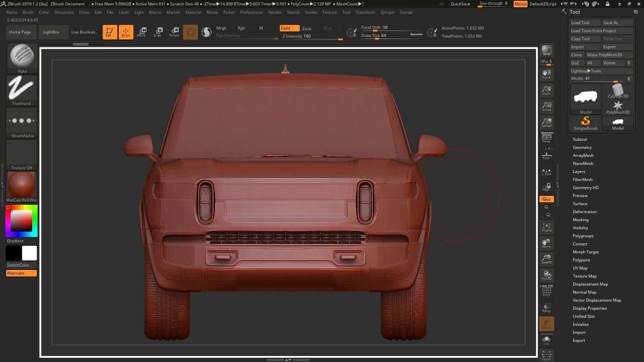Screen dimensions: 644x362
Task: Toggle Zadd sculpting mode off
Action: [x=289, y=28]
